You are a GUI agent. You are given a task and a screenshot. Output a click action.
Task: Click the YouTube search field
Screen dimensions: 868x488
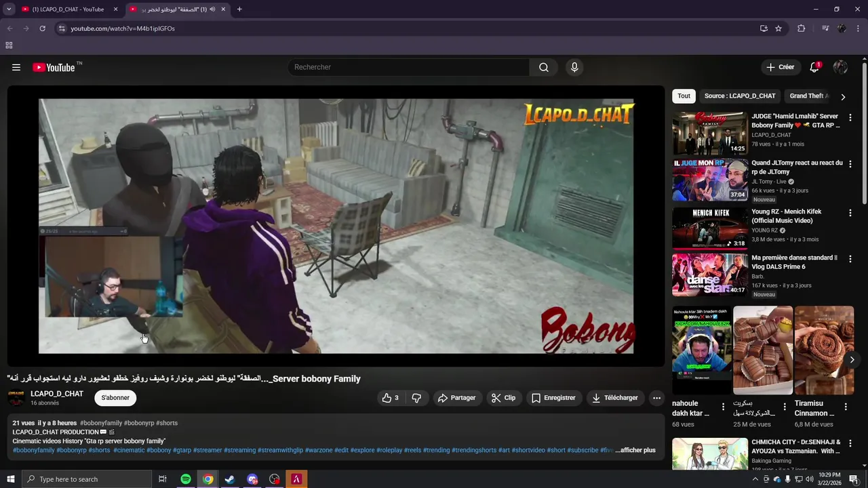409,67
